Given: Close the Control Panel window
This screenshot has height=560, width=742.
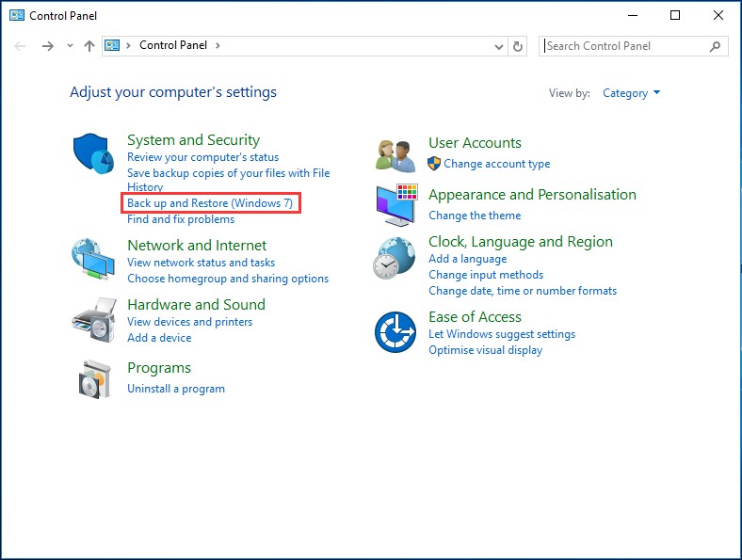Looking at the screenshot, I should tap(718, 16).
